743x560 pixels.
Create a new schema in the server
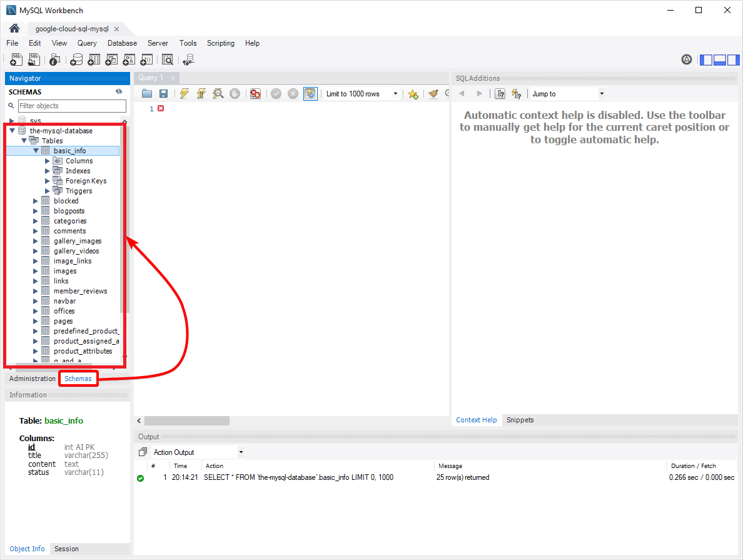[76, 59]
